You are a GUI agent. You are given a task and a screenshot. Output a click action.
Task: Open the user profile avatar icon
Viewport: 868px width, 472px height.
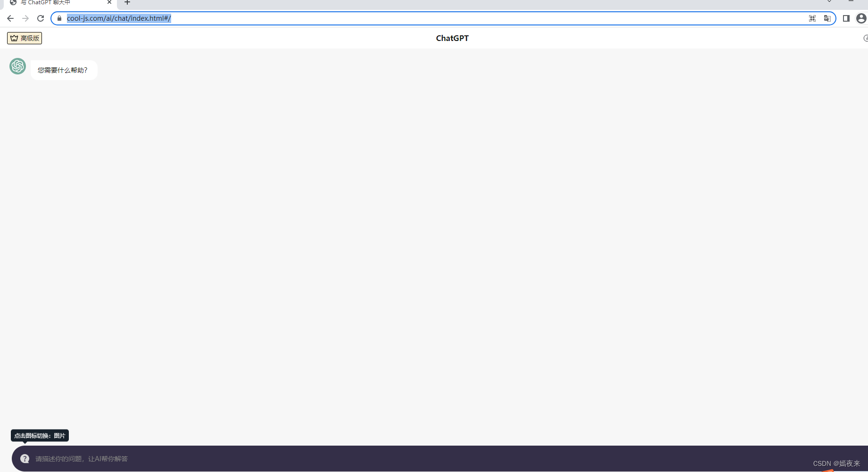click(861, 18)
